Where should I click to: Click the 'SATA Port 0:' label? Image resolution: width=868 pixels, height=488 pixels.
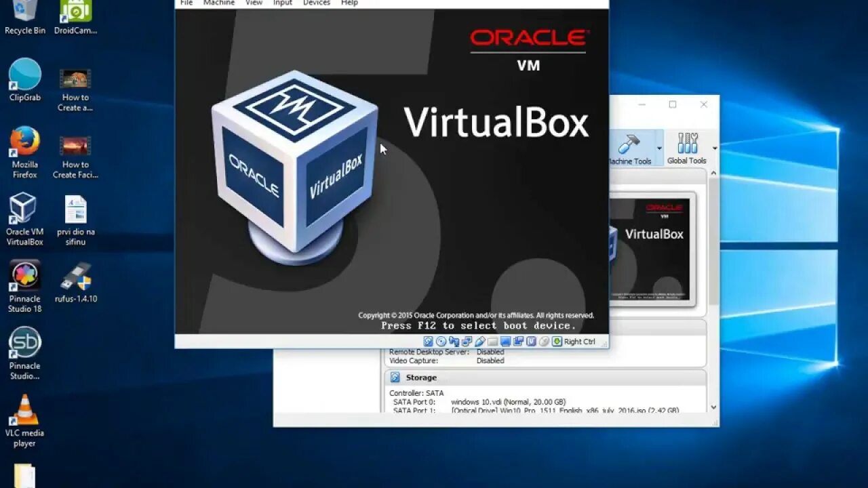[x=414, y=402]
